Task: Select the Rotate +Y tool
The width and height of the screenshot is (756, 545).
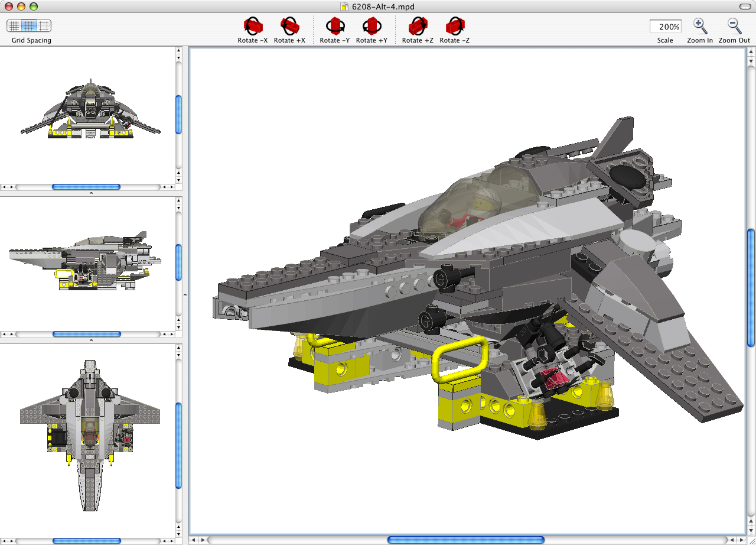Action: [x=372, y=26]
